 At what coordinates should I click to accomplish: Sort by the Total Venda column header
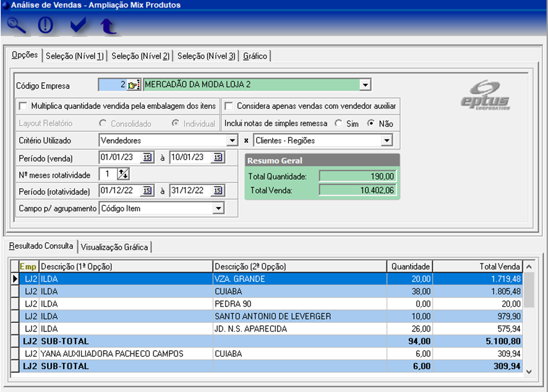477,266
